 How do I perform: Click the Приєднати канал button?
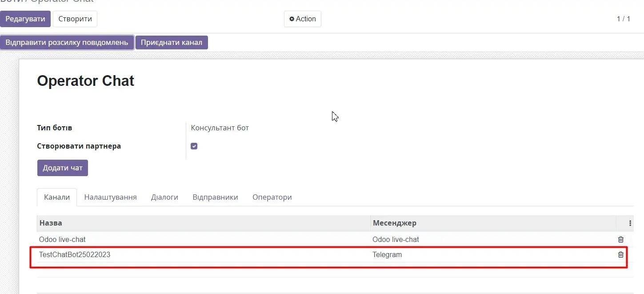click(x=172, y=43)
